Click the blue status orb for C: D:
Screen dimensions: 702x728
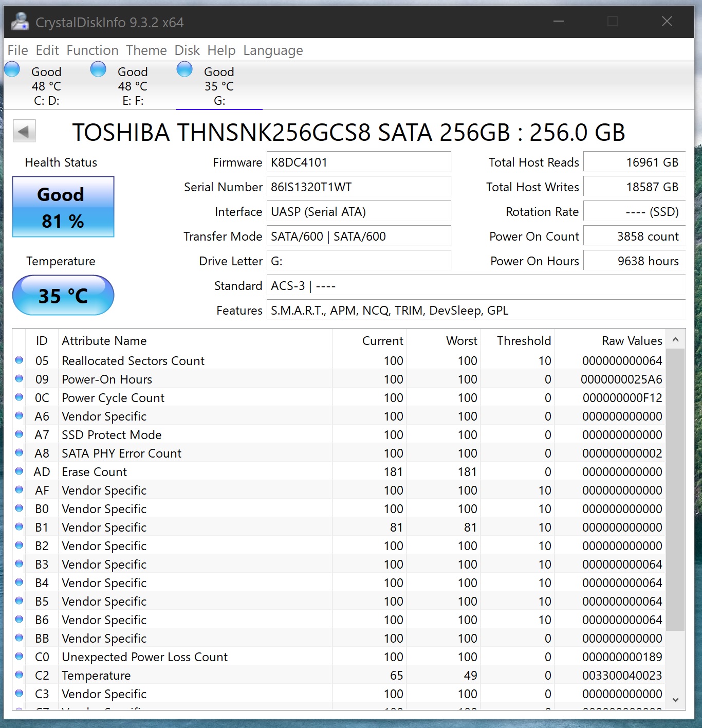(x=12, y=69)
